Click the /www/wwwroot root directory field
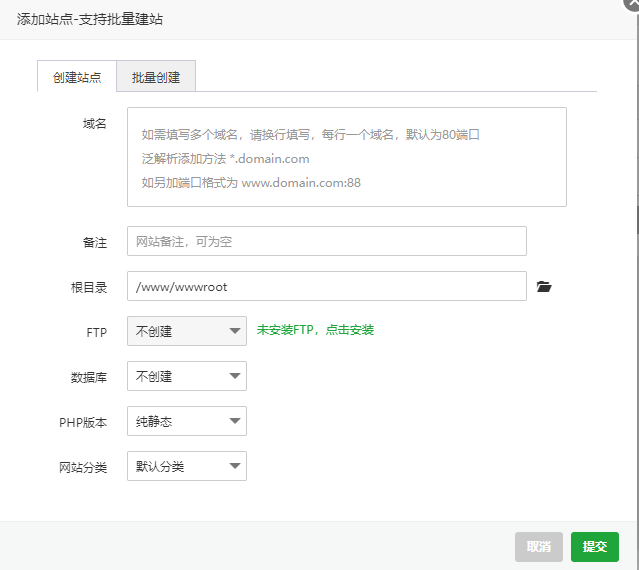The image size is (639, 570). tap(327, 286)
